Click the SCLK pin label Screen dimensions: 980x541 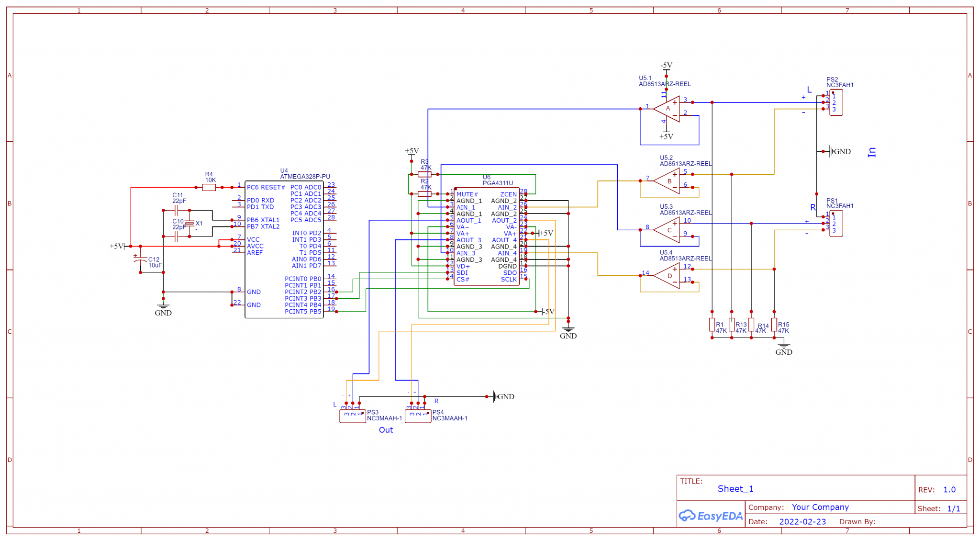point(509,280)
